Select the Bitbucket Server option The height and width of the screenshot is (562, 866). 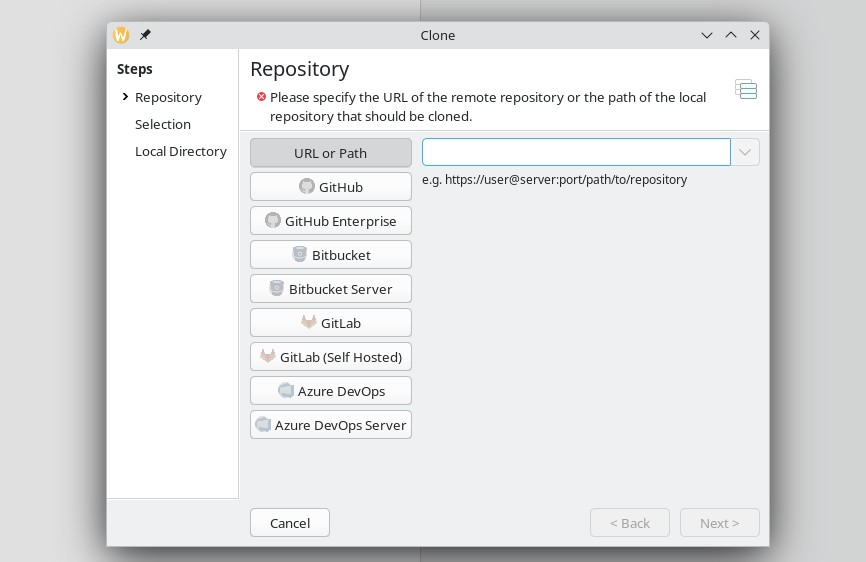[331, 289]
